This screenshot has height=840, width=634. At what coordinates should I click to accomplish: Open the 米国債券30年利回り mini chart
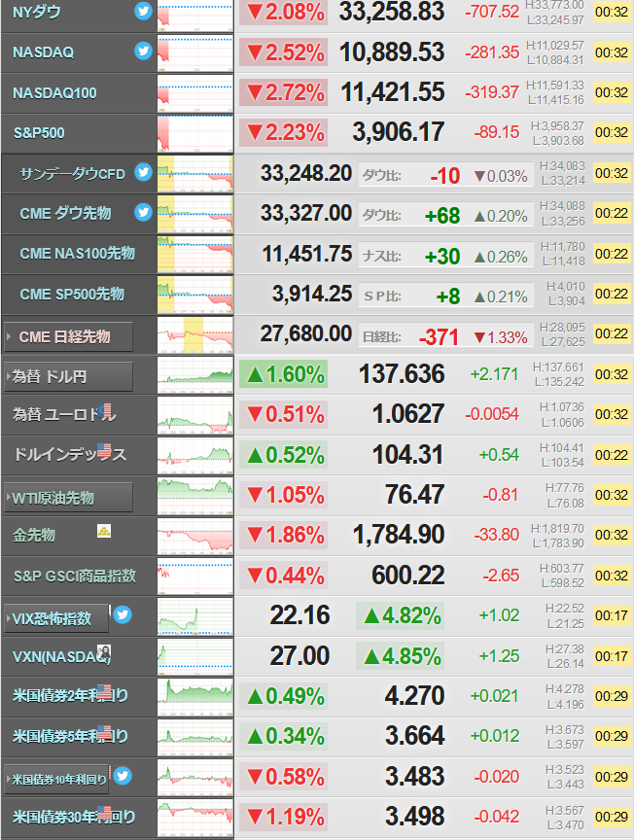point(195,818)
